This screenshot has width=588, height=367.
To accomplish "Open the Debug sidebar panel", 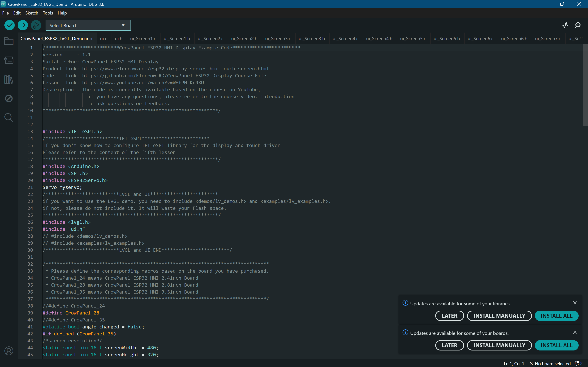I will point(9,99).
